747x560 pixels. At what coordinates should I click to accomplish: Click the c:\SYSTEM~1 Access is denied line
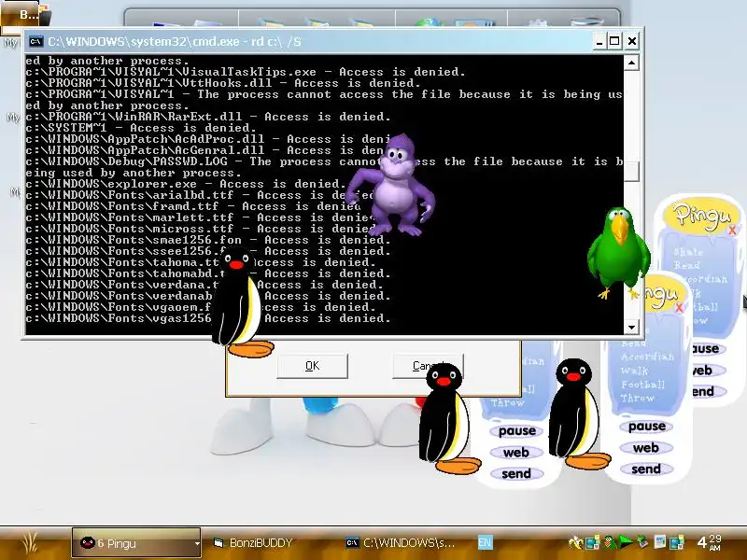pyautogui.click(x=141, y=128)
